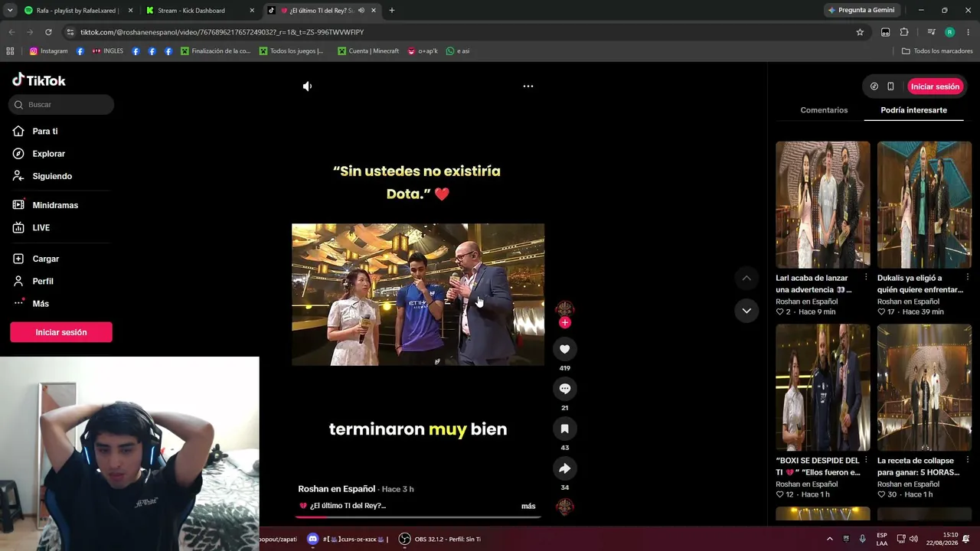The image size is (980, 551).
Task: Reload the page in Chrome
Action: [x=48, y=32]
